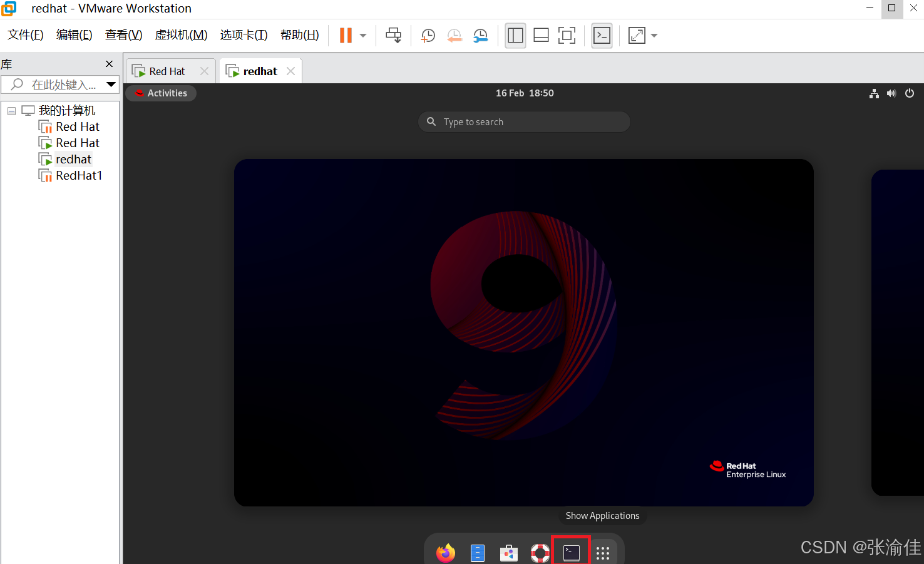This screenshot has width=924, height=564.
Task: Switch to the Red Hat tab
Action: 167,71
